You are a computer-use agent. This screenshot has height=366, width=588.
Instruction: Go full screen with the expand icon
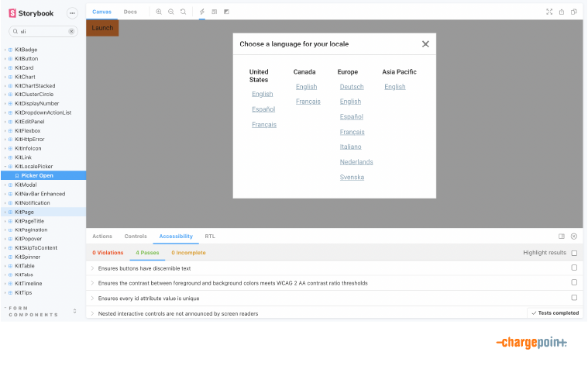coord(549,12)
